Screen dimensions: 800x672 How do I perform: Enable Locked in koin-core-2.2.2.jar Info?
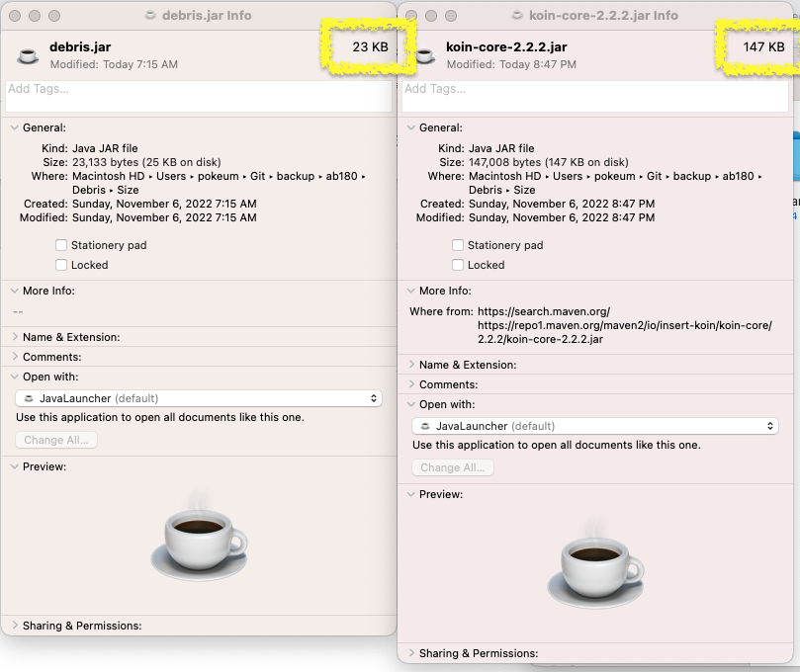click(x=458, y=265)
